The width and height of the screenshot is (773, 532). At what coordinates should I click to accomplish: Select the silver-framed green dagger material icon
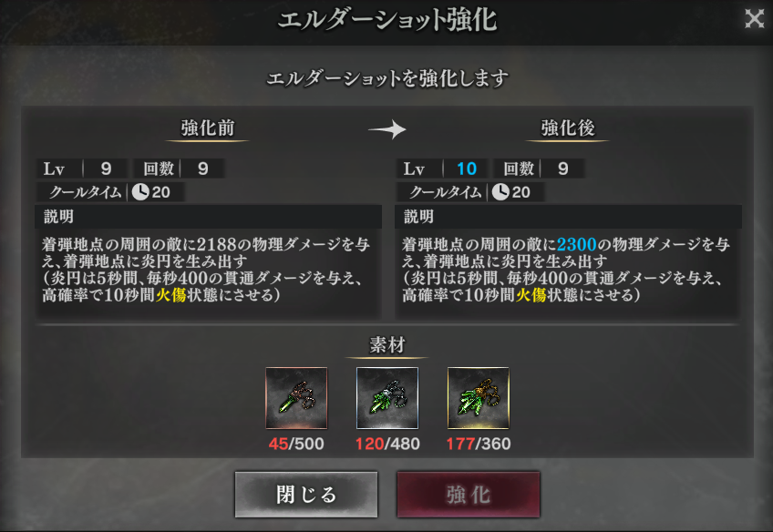click(x=387, y=398)
